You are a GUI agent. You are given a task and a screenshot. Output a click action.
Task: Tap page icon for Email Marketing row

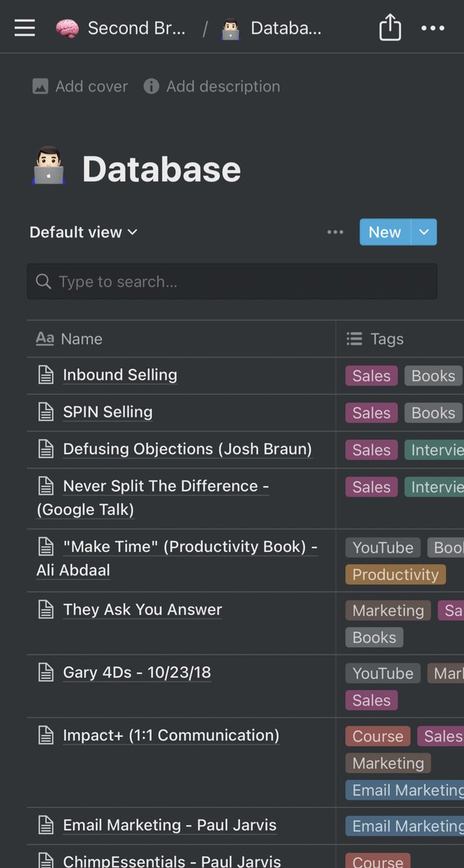[x=46, y=825]
